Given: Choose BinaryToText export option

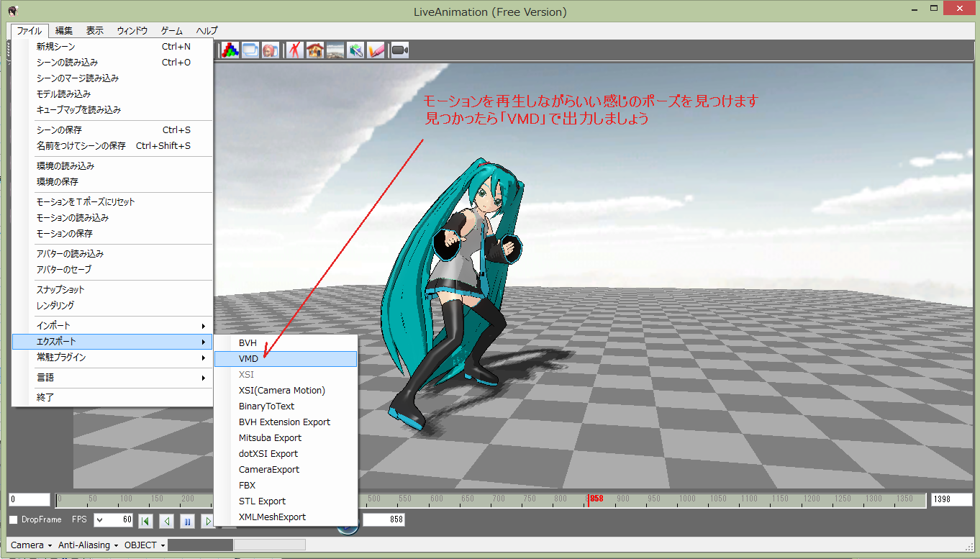Looking at the screenshot, I should coord(286,406).
